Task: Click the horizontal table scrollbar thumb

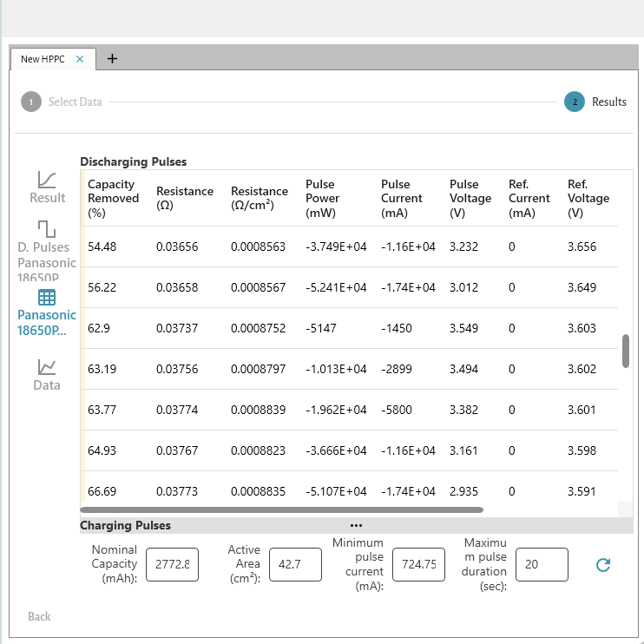Action: tap(281, 510)
